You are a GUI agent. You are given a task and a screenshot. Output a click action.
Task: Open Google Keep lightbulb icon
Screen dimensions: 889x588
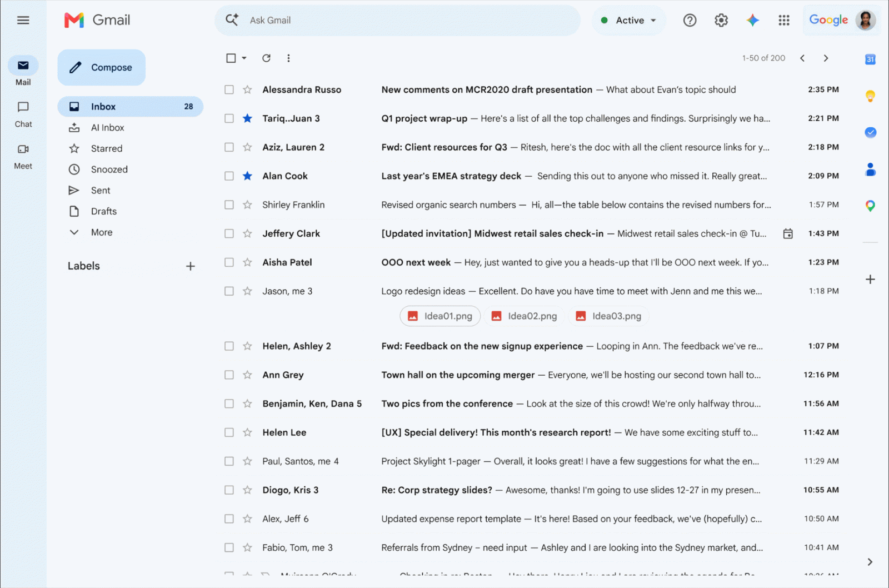870,96
